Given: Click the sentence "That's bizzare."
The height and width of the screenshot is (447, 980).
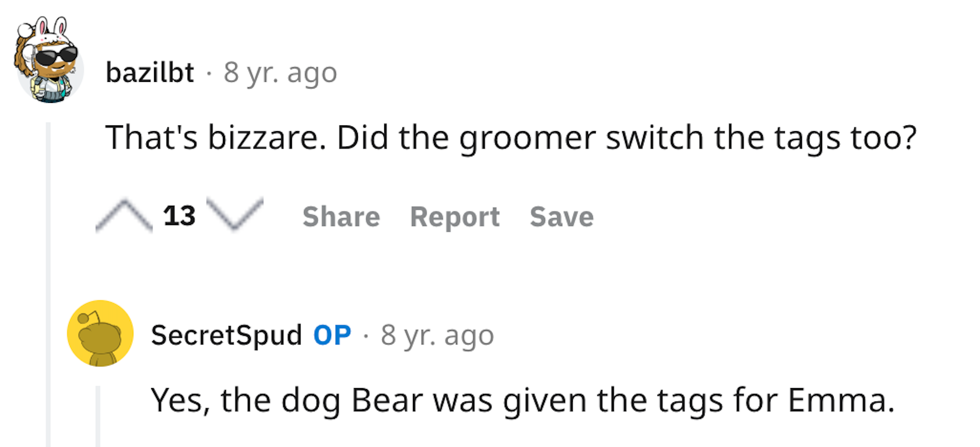Looking at the screenshot, I should pos(216,138).
